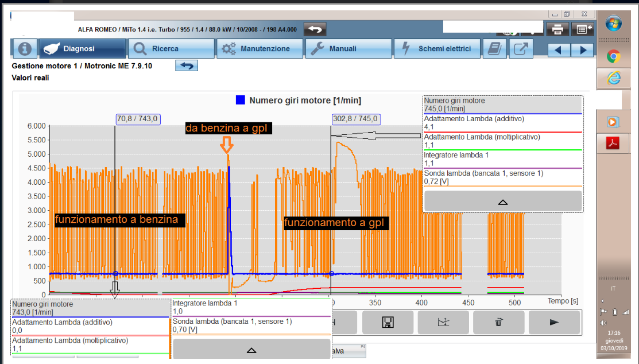Image resolution: width=639 pixels, height=364 pixels.
Task: Click the external link arrow icon tab
Action: tap(521, 48)
